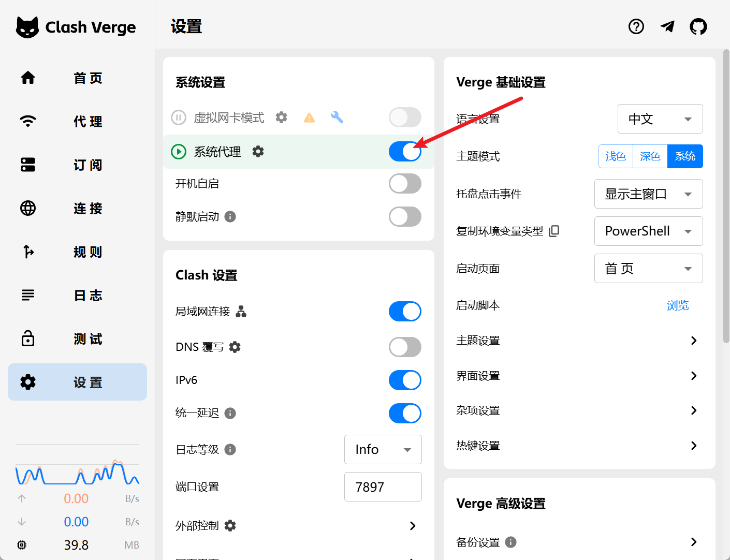
Task: Open the PowerShell environment type dropdown
Action: tap(649, 231)
